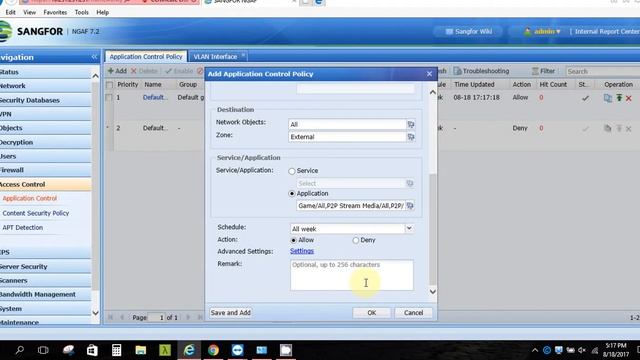640x360 pixels.
Task: Open admin user dropdown in header
Action: pyautogui.click(x=542, y=31)
